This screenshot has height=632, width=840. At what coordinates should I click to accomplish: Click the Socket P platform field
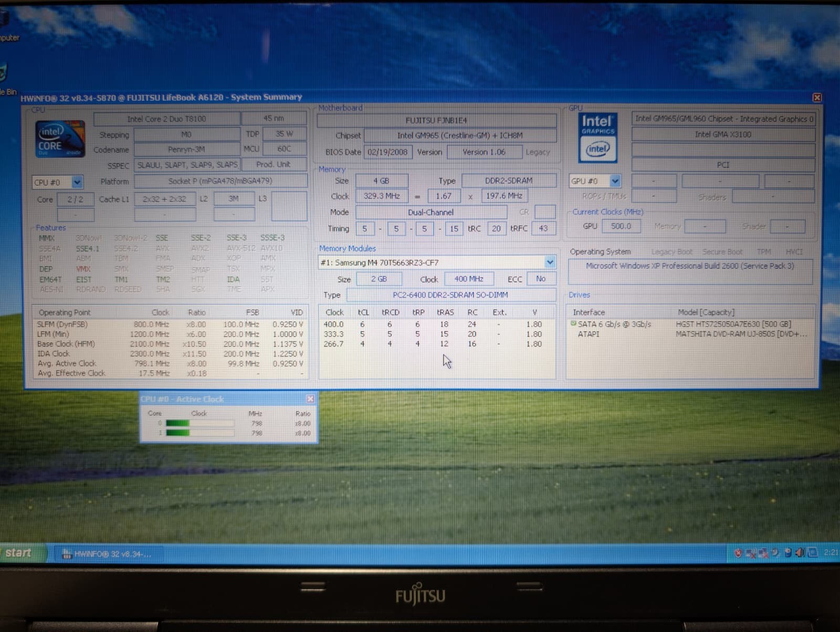220,181
